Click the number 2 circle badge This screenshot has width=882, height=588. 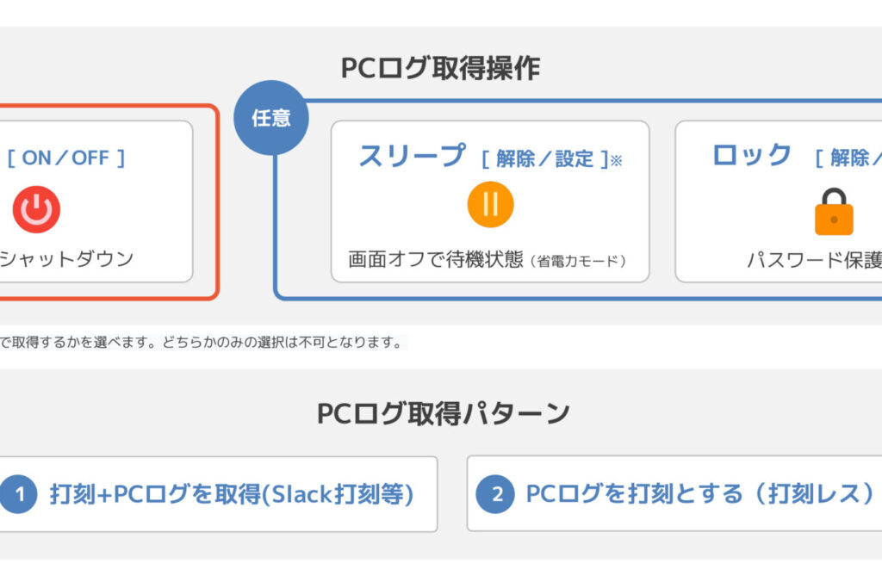point(495,494)
